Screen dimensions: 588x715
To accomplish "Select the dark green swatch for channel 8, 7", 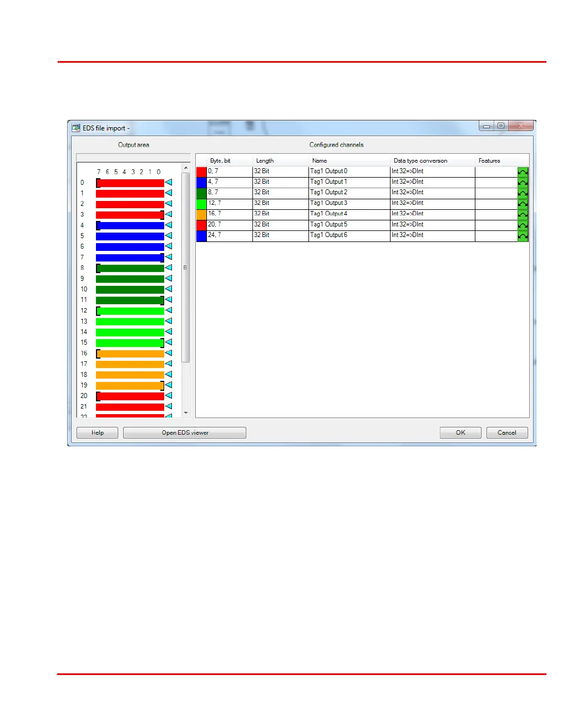I will pyautogui.click(x=201, y=193).
